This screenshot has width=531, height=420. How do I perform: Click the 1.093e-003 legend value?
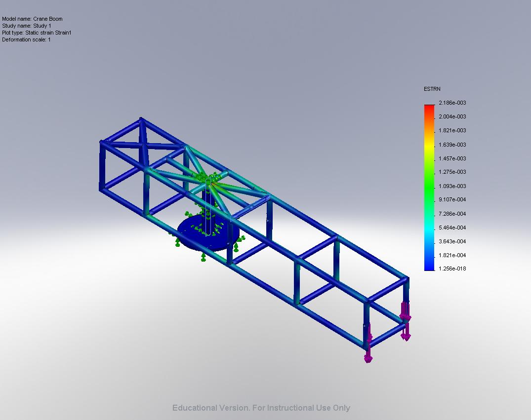pos(452,186)
